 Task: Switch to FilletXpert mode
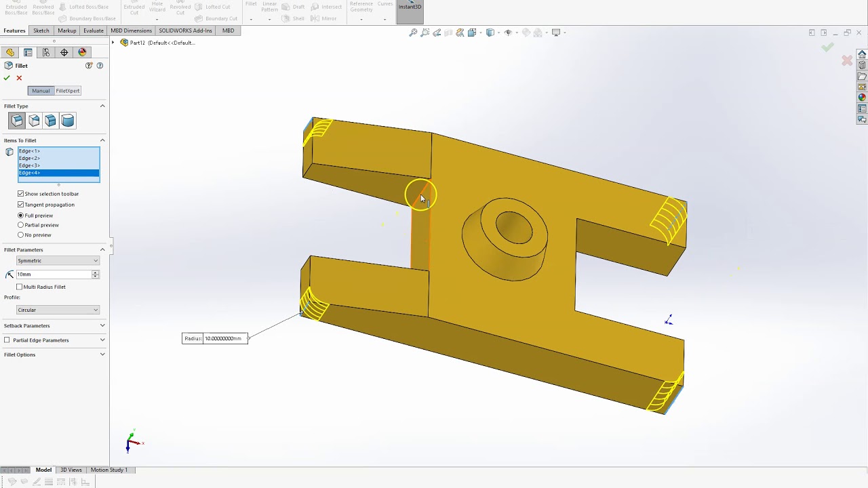pyautogui.click(x=68, y=91)
